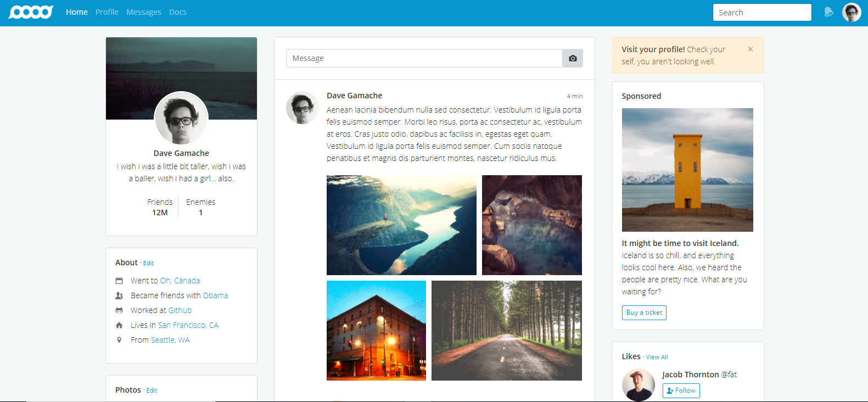The image size is (868, 402).
Task: Follow Jacob Thornton
Action: tap(681, 390)
